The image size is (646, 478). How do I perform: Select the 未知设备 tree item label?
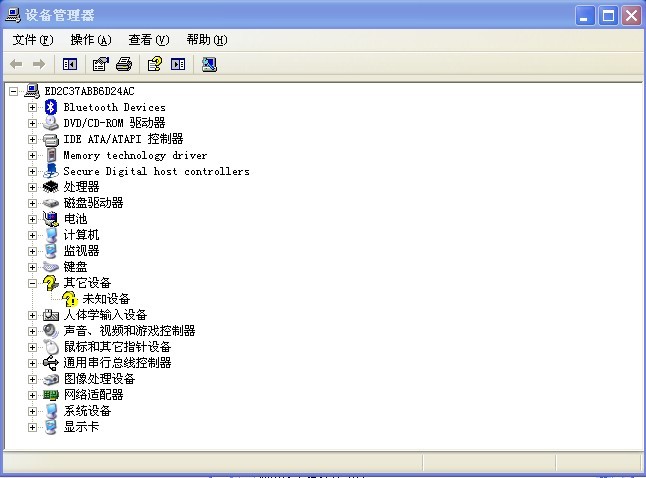[x=106, y=299]
